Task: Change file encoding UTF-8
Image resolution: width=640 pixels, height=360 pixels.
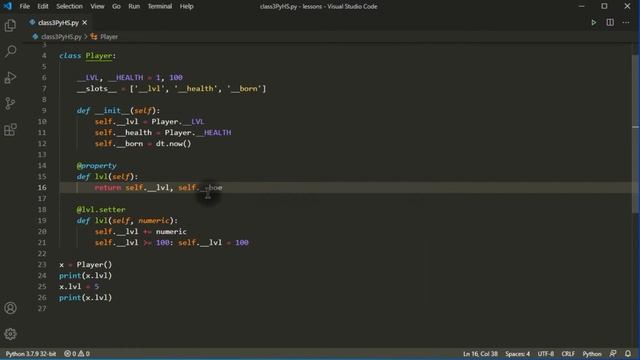Action: 546,353
